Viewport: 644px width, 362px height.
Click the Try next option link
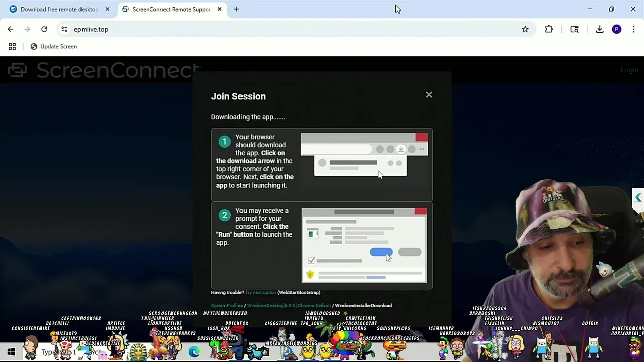click(260, 292)
